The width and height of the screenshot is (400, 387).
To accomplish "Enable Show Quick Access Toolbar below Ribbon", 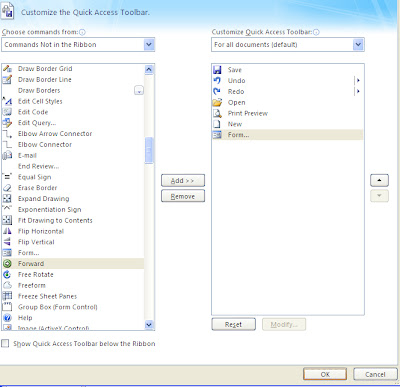I will coord(5,343).
